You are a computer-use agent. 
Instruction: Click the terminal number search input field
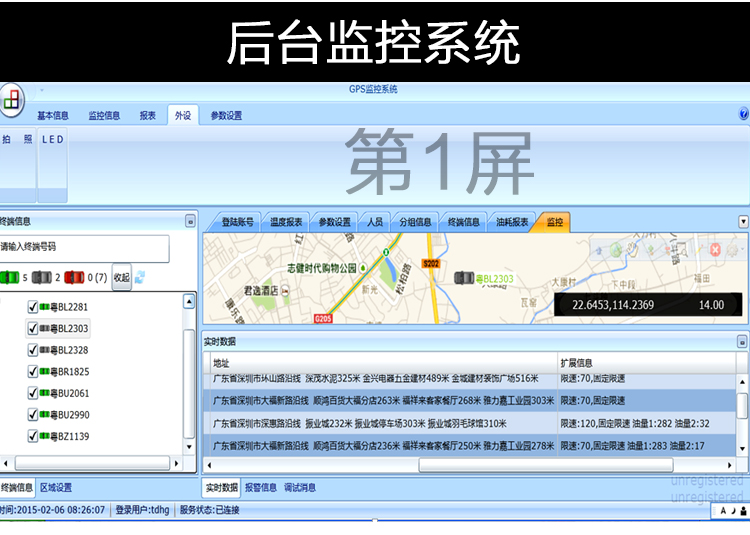click(x=84, y=248)
